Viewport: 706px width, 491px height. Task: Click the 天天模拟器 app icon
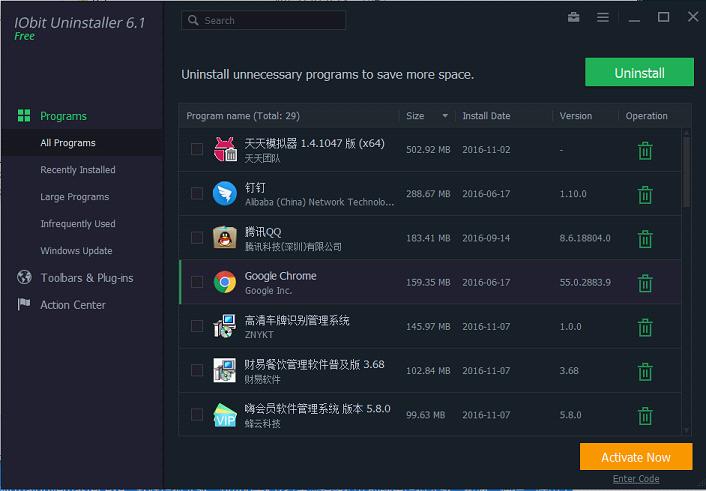pyautogui.click(x=225, y=150)
